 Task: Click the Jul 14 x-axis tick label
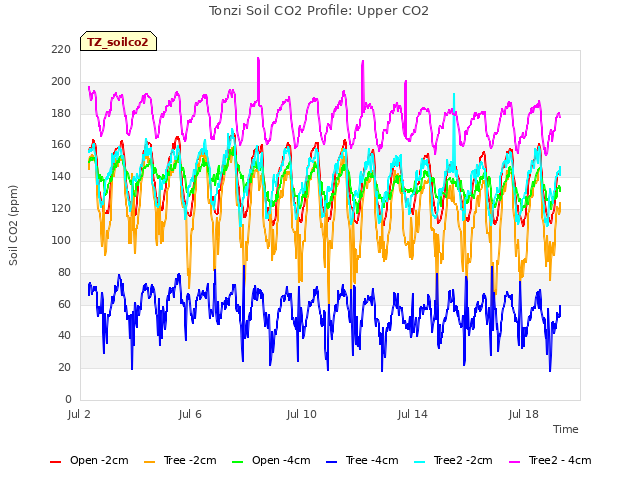click(413, 414)
